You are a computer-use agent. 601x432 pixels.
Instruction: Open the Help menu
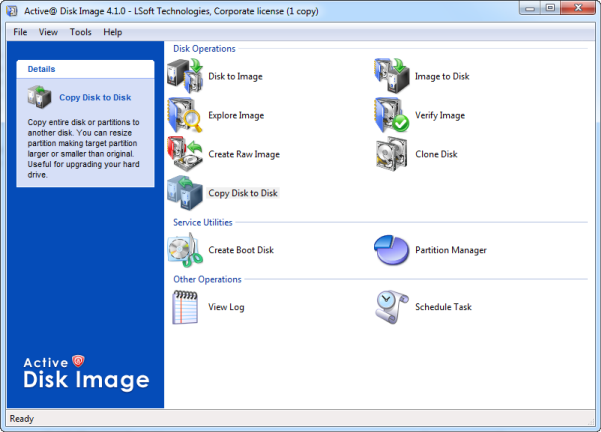click(x=112, y=32)
